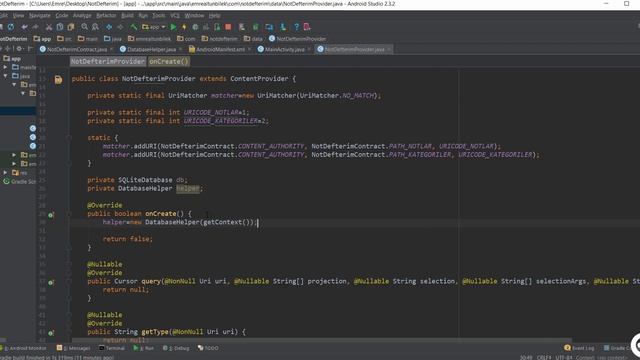The width and height of the screenshot is (640, 360).
Task: Open the Code menu
Action: coord(62,16)
